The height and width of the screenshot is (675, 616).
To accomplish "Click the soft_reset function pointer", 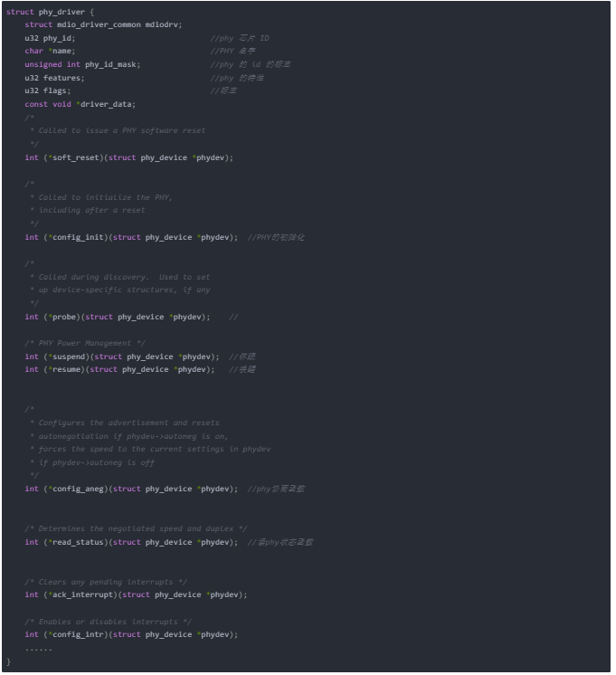I will click(75, 157).
